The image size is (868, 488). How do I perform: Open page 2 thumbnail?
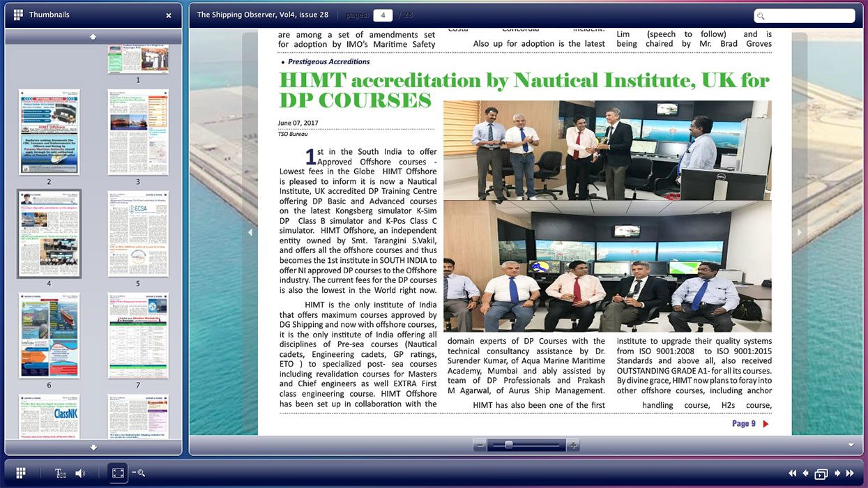click(x=49, y=132)
